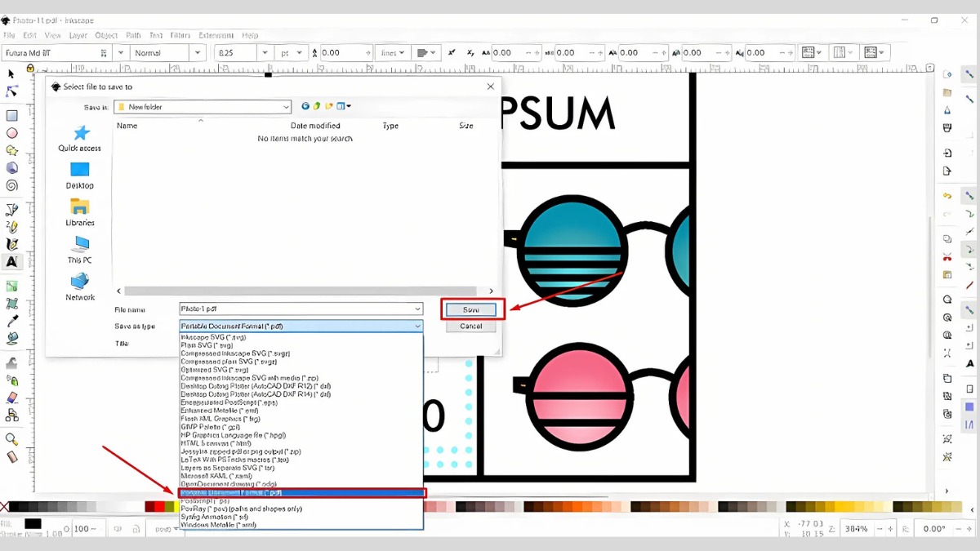This screenshot has height=551, width=980.
Task: Sort by Name column header
Action: coord(127,126)
